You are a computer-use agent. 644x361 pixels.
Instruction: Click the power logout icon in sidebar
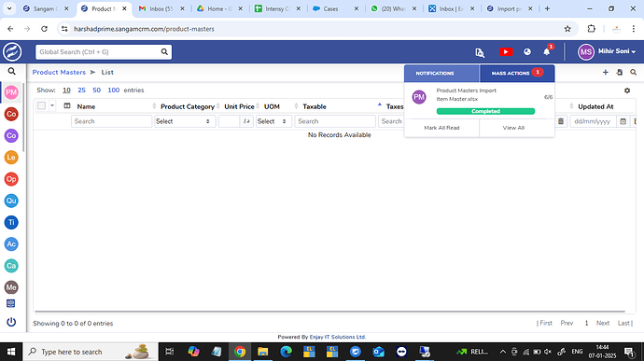point(11,322)
